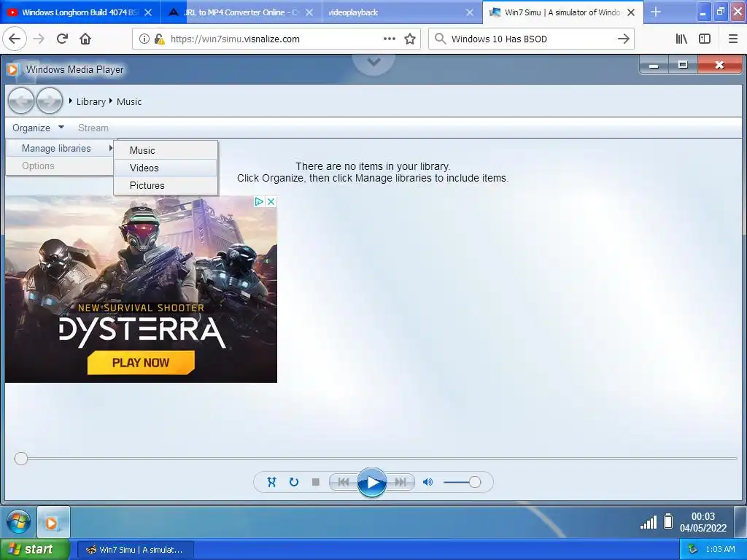Image resolution: width=747 pixels, height=560 pixels.
Task: Click the seek bar handle
Action: (x=21, y=459)
